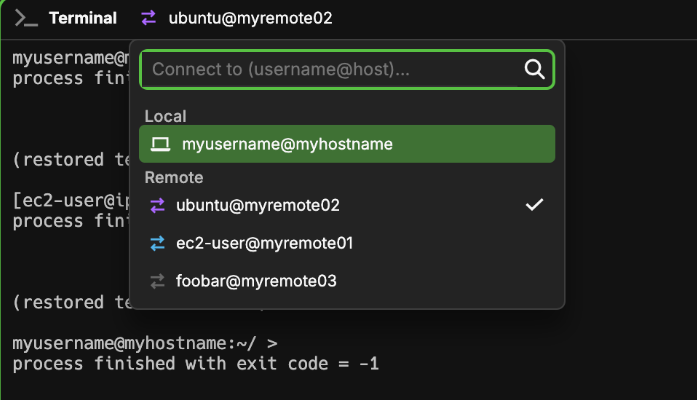This screenshot has width=697, height=400.
Task: Choose ubuntu@myremote02 from the Remote list
Action: click(x=258, y=205)
